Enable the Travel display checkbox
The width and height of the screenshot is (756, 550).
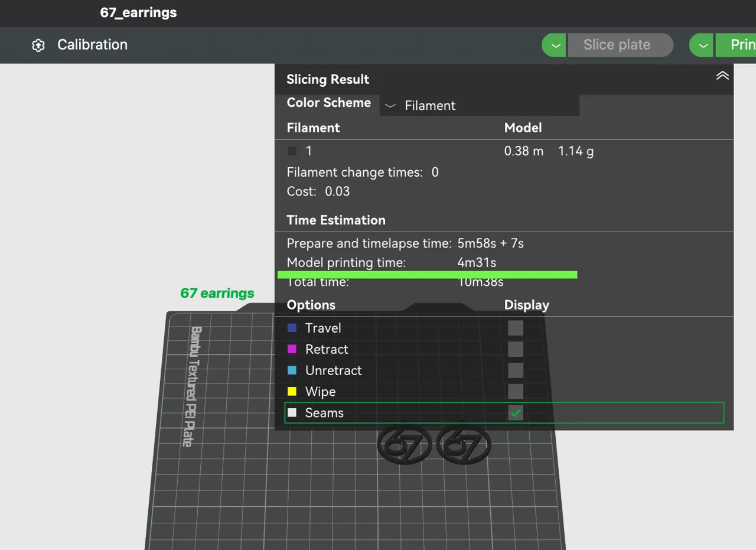tap(516, 328)
